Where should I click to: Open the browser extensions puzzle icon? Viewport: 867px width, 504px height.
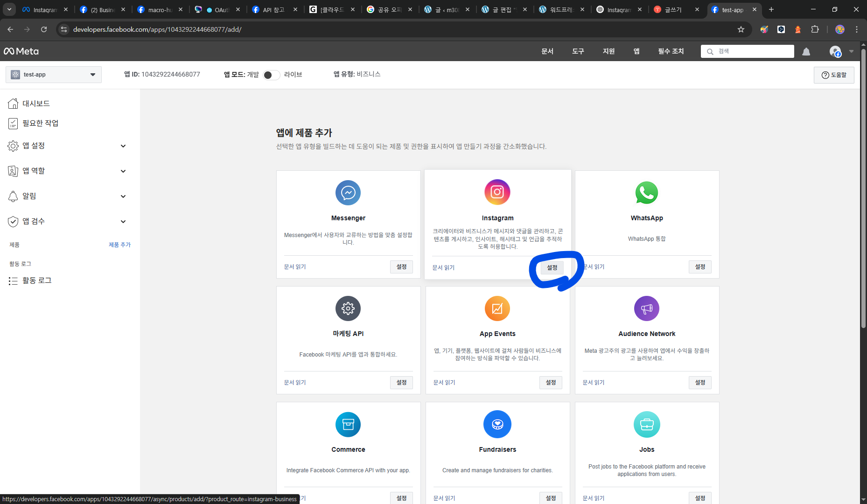[x=815, y=29]
